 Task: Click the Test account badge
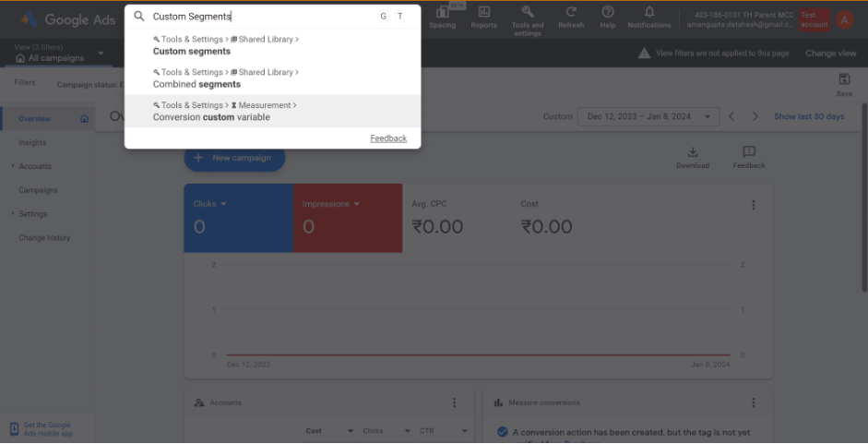click(x=814, y=20)
